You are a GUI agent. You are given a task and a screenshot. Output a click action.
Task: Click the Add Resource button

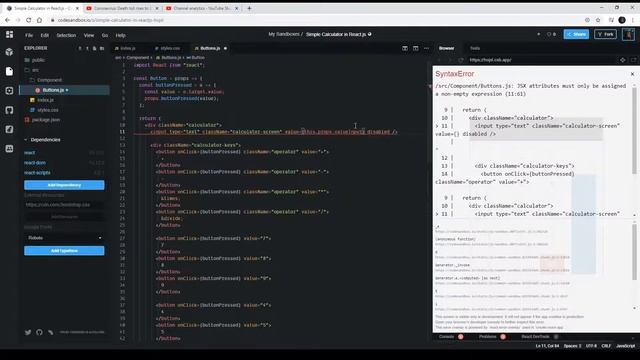tap(64, 217)
